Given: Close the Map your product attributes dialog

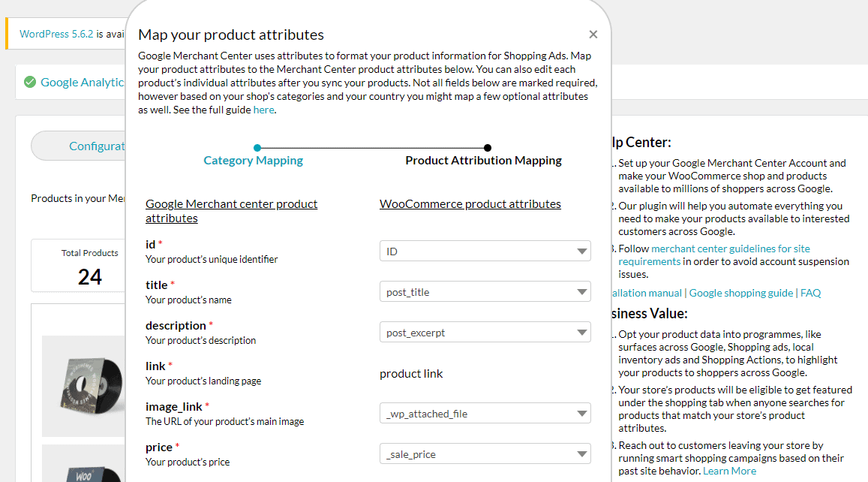Looking at the screenshot, I should pyautogui.click(x=593, y=35).
